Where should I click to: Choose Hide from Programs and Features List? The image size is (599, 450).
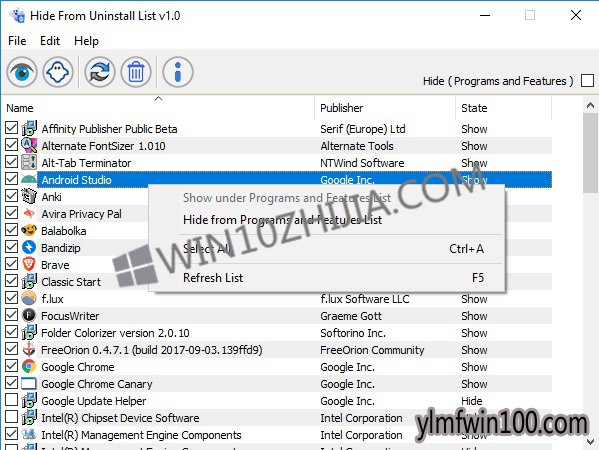327,220
